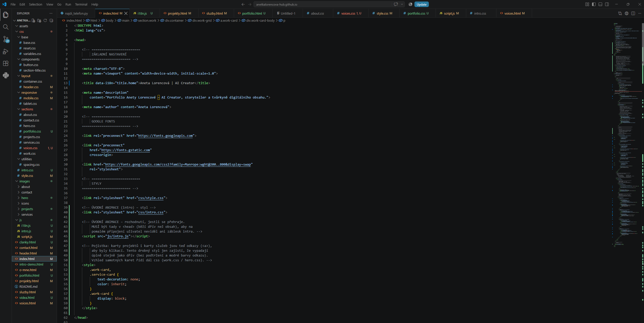Toggle the primary side bar visibility
Screen dimensions: 644x323
(x=594, y=4)
